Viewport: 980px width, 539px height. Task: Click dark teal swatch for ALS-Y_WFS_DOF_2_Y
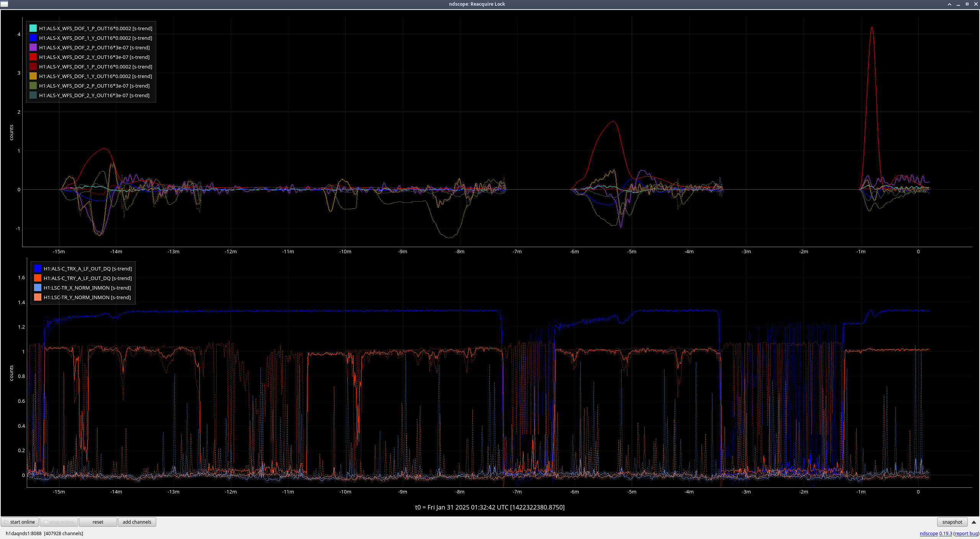[x=33, y=95]
